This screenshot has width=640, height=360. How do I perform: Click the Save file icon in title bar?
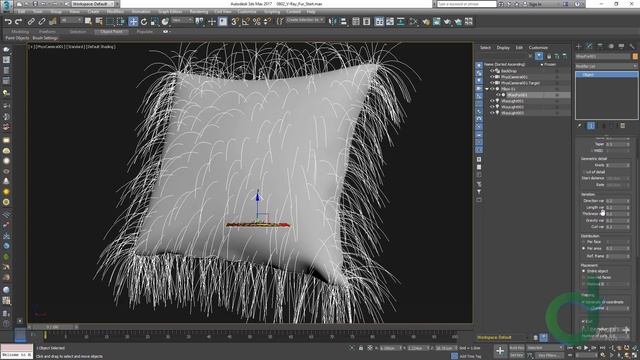(x=35, y=4)
